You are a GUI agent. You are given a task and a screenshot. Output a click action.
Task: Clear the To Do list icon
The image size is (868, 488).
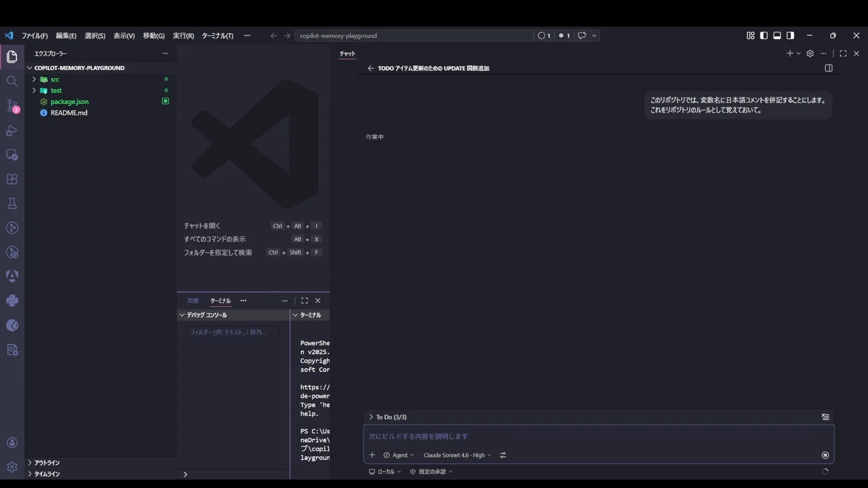(x=825, y=417)
